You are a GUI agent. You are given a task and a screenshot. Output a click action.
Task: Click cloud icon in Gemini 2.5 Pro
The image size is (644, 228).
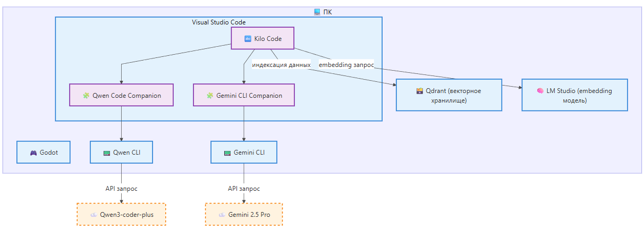222,215
